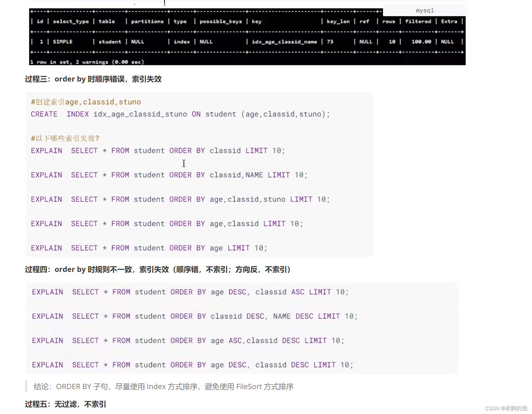Click the comment '#以下哪些索引失效?'

click(x=65, y=138)
